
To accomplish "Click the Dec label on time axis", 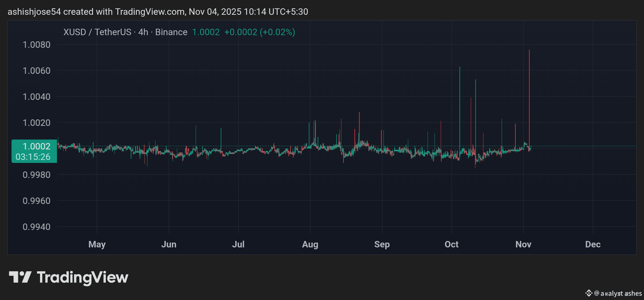I will coord(593,244).
